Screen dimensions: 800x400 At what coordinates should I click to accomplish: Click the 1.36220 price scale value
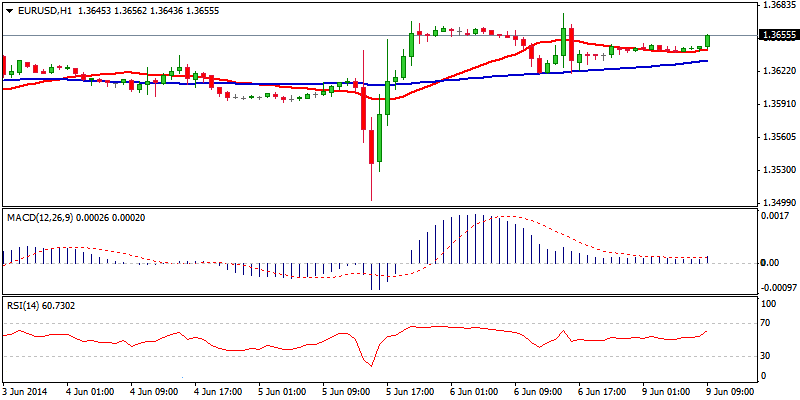tap(778, 71)
